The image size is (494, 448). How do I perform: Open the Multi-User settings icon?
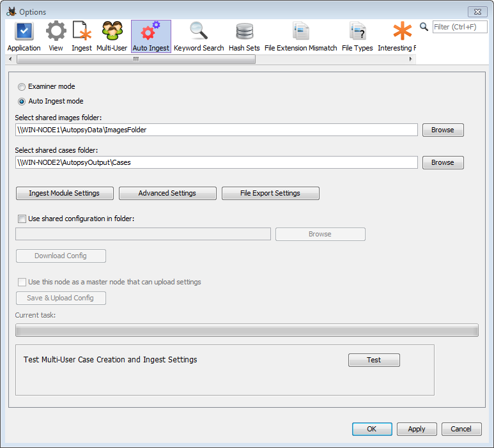pyautogui.click(x=112, y=32)
